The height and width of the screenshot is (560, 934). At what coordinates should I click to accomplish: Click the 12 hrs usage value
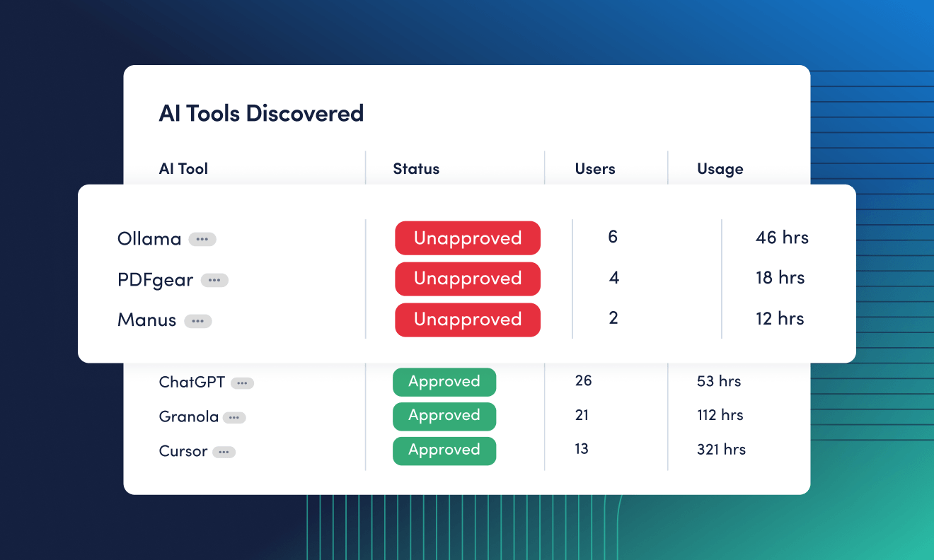click(x=780, y=319)
